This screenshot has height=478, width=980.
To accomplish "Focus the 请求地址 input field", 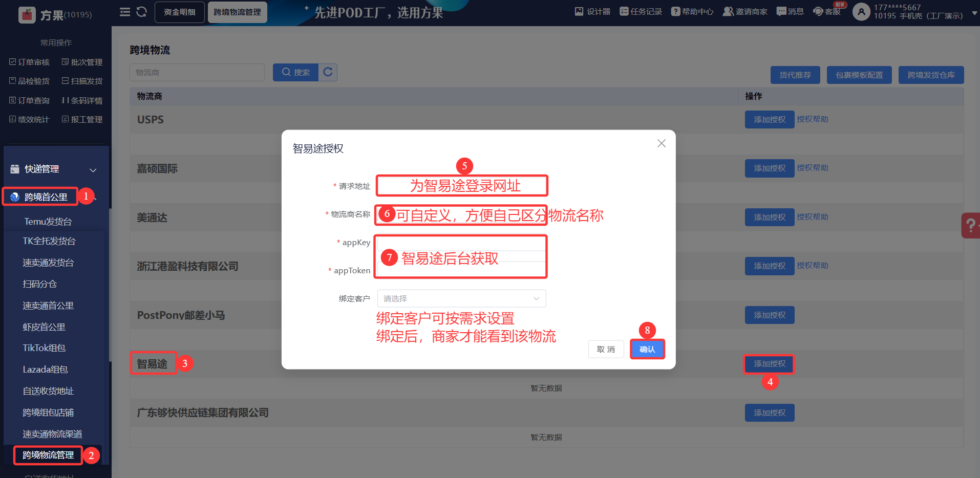I will (x=462, y=186).
